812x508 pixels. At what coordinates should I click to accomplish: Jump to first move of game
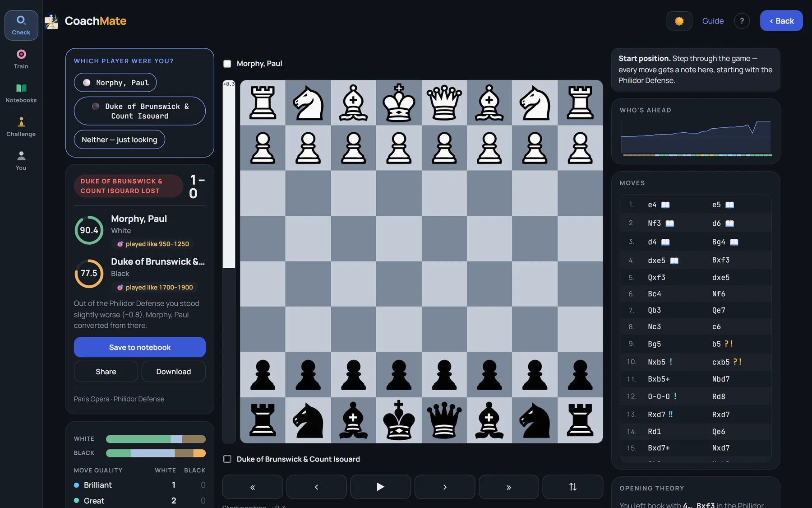click(x=253, y=487)
